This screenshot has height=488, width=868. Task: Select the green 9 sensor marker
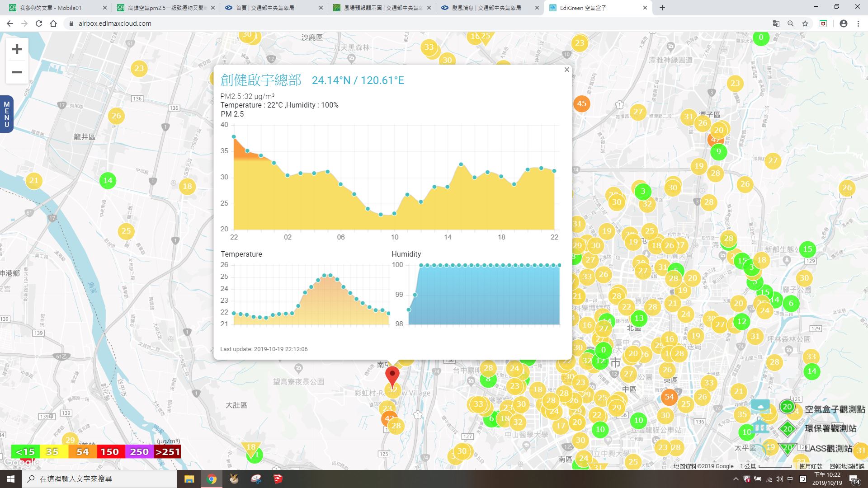718,151
